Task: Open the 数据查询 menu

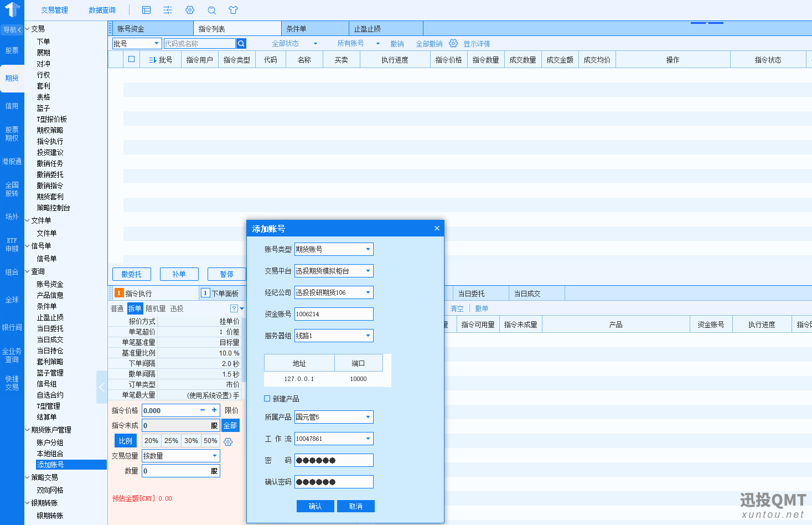Action: 102,10
